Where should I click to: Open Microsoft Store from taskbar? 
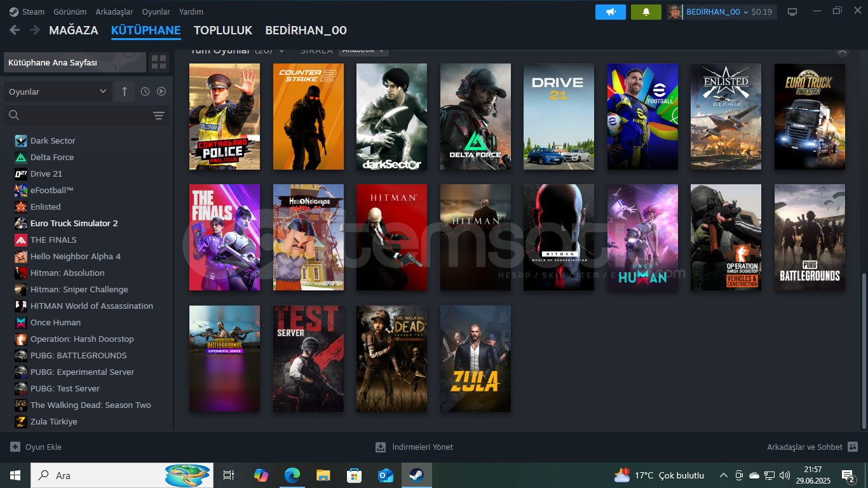click(354, 475)
